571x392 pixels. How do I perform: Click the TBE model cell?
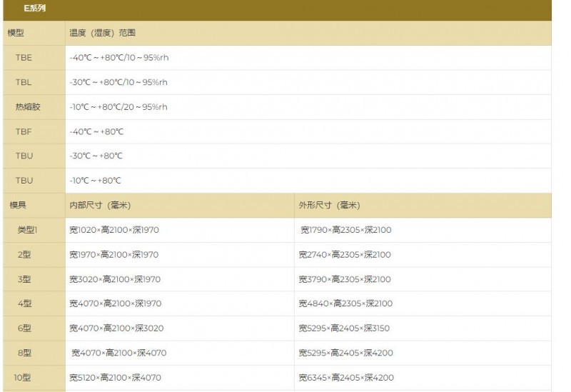point(34,58)
